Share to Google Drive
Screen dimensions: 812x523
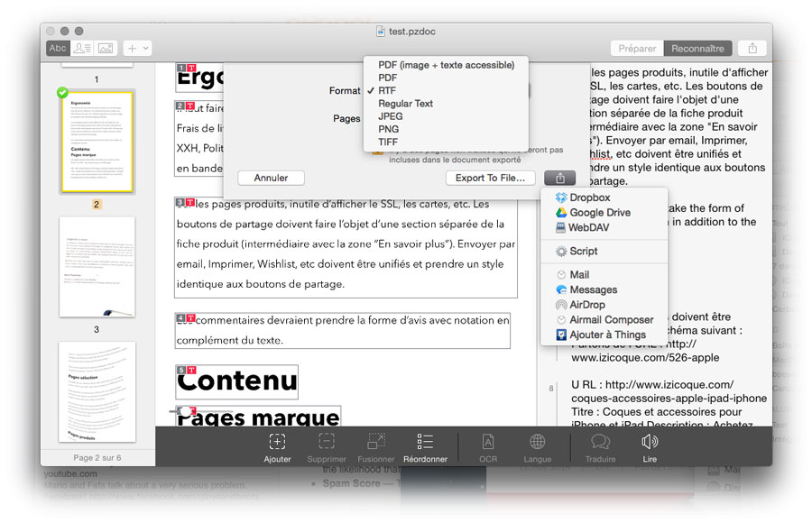point(604,212)
